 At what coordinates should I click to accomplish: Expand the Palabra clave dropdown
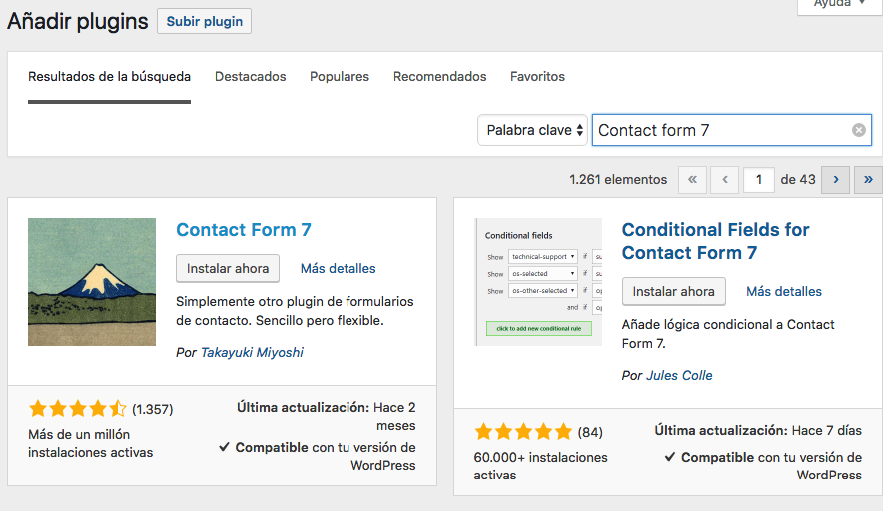[x=532, y=130]
